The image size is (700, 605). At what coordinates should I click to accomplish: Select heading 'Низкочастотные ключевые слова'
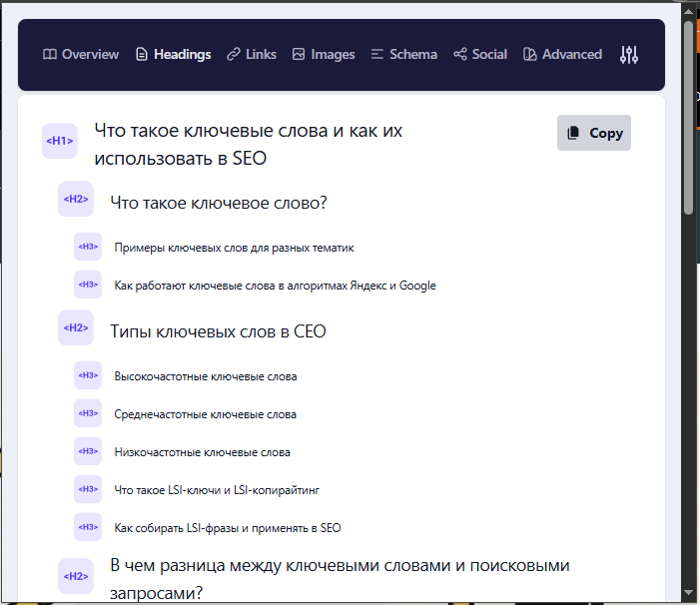click(203, 452)
